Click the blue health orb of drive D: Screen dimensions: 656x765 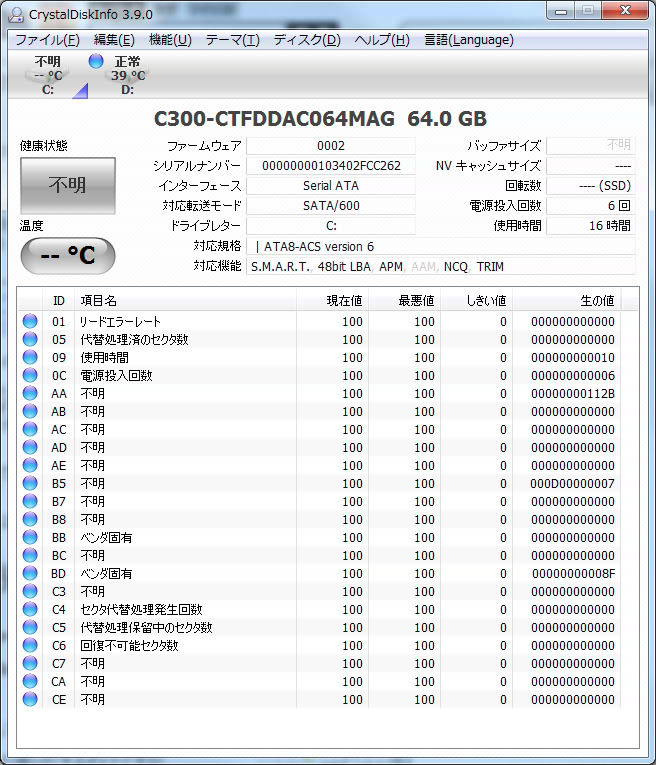click(96, 61)
